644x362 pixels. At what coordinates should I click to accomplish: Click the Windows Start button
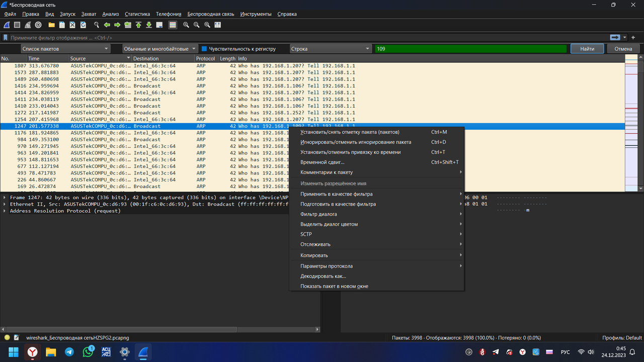point(14,352)
